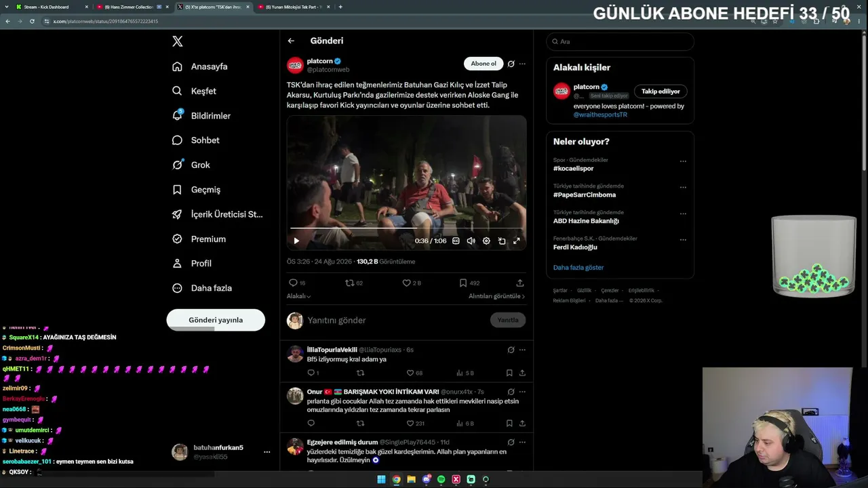Toggle picture-in-picture for the video
The image size is (868, 488).
click(x=502, y=241)
